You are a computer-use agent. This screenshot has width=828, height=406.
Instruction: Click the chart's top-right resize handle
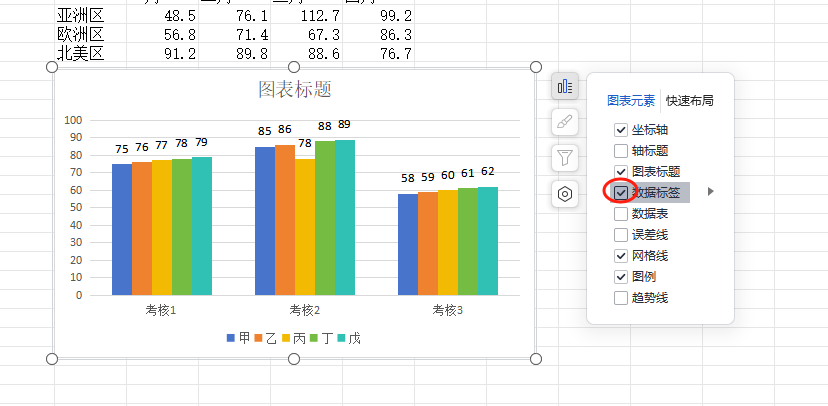click(535, 67)
